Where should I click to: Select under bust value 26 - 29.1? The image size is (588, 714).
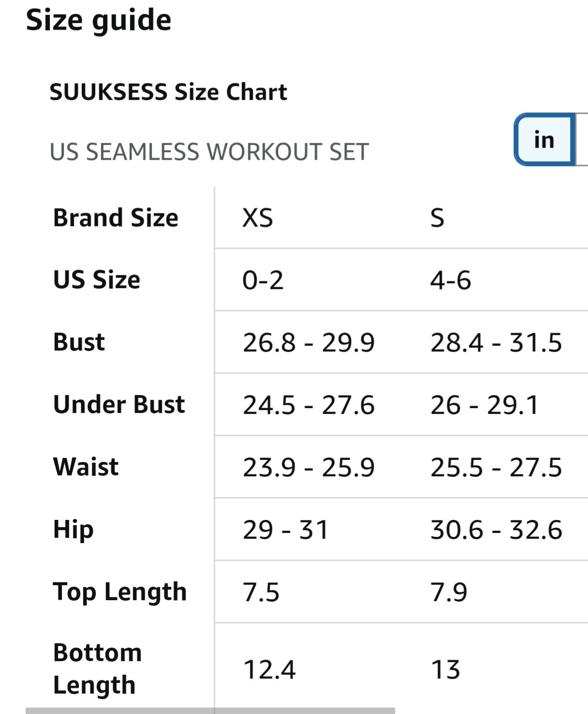[x=484, y=405]
